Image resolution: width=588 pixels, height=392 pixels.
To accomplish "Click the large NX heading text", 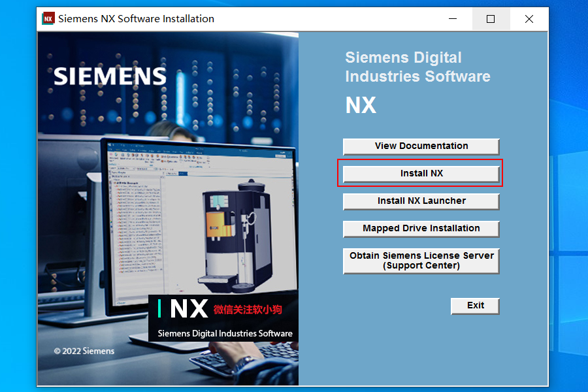I will click(x=360, y=105).
